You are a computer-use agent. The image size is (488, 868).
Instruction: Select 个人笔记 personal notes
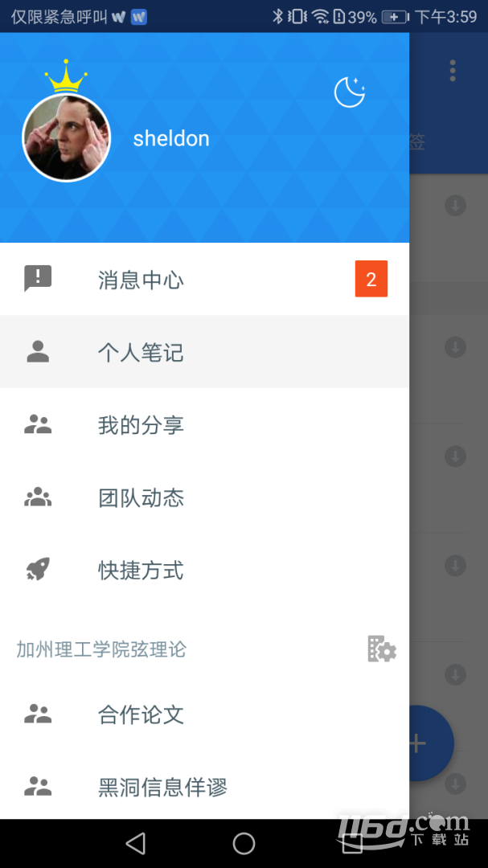(204, 351)
